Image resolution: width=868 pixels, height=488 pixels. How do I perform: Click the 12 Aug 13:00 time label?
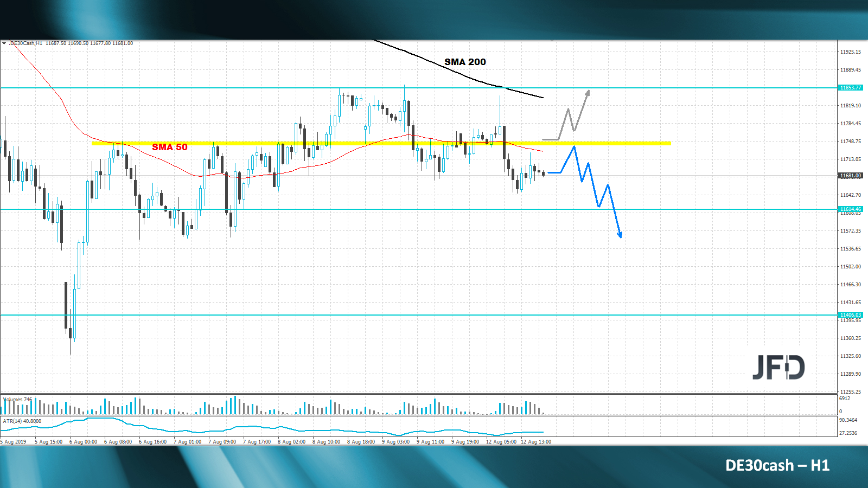[536, 442]
